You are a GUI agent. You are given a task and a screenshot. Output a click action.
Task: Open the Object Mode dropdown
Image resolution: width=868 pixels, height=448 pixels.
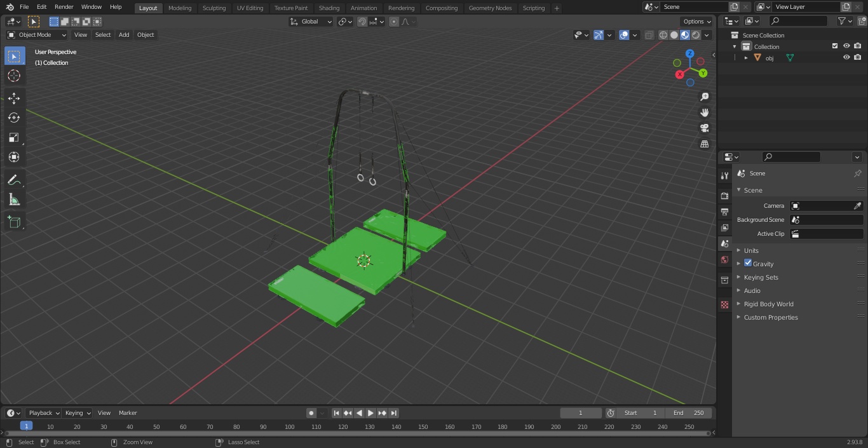(37, 35)
